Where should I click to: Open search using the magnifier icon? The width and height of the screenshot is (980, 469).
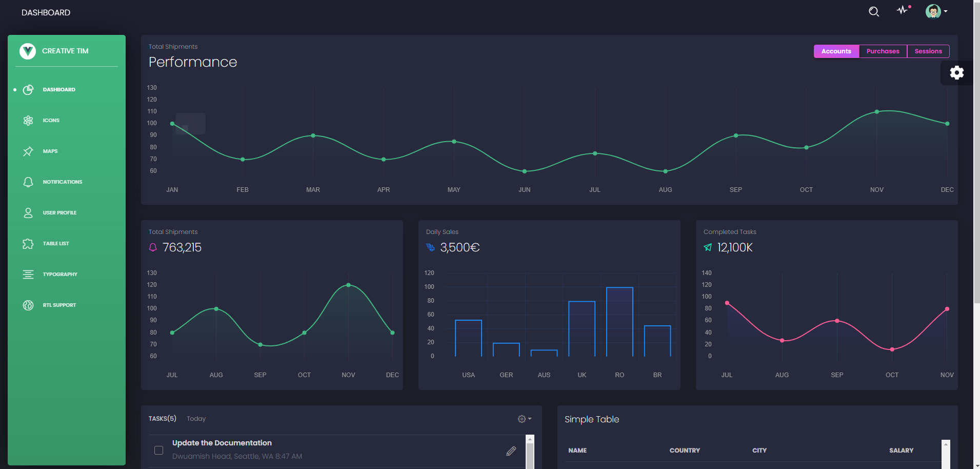tap(874, 11)
